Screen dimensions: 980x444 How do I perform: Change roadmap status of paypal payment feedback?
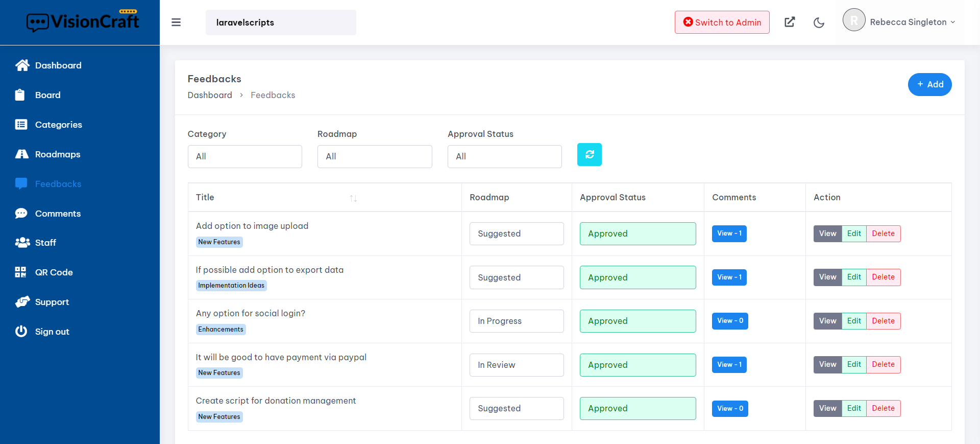(x=516, y=365)
